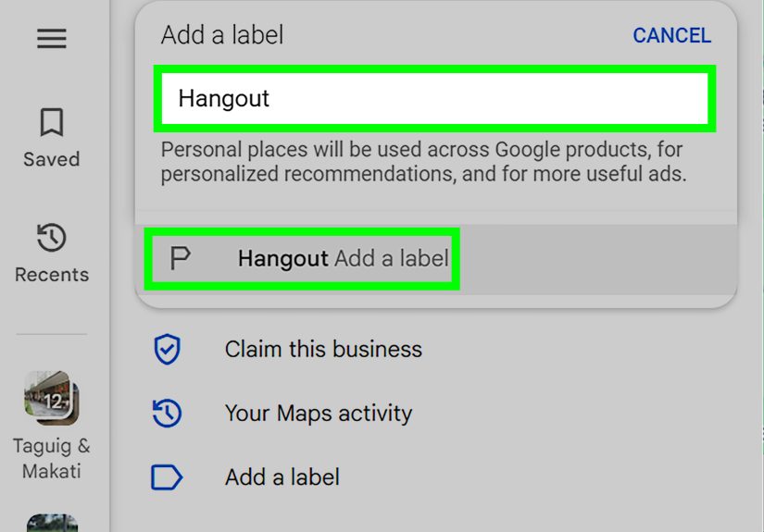Open the Recents history icon

52,238
